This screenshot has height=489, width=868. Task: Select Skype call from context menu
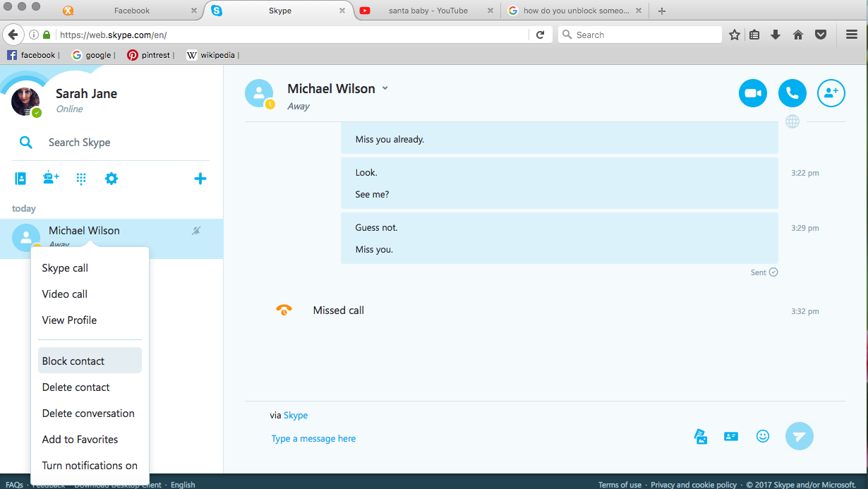[90, 268]
